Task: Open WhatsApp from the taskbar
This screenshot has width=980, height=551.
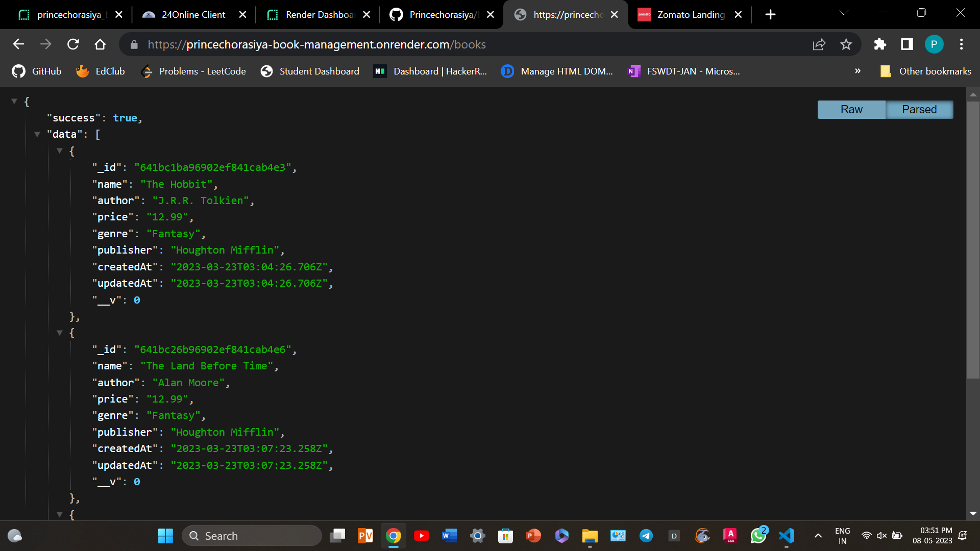Action: (x=758, y=536)
